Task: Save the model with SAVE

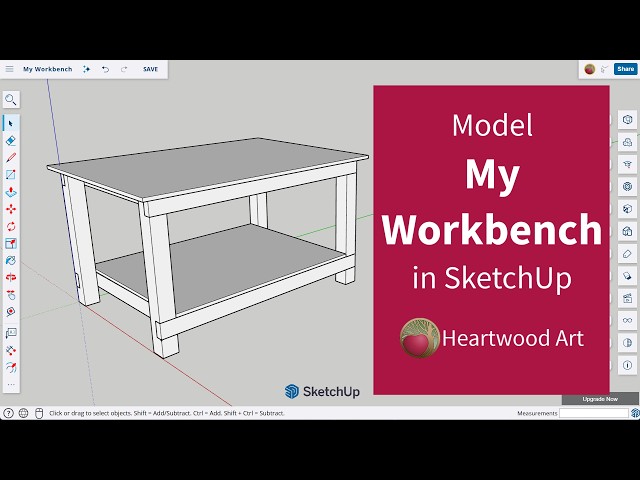Action: 150,69
